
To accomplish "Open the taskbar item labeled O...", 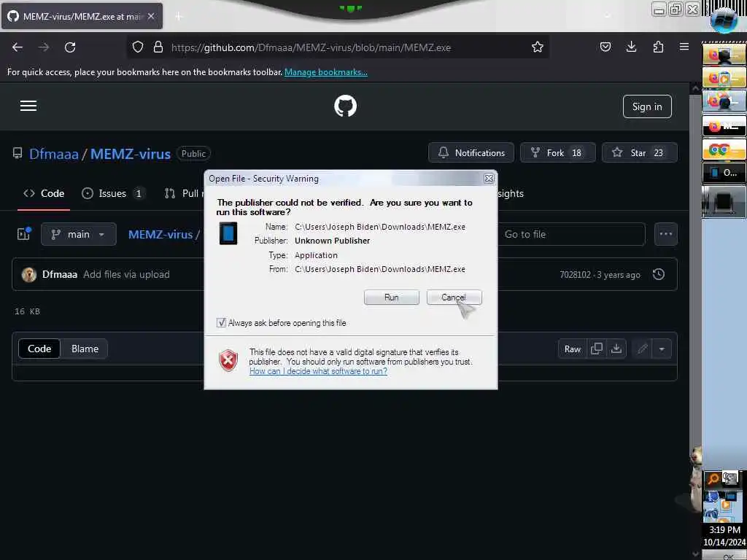I will tap(724, 172).
